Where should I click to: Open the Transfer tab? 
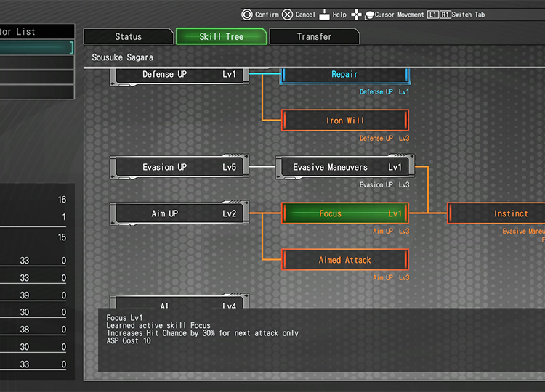[314, 37]
